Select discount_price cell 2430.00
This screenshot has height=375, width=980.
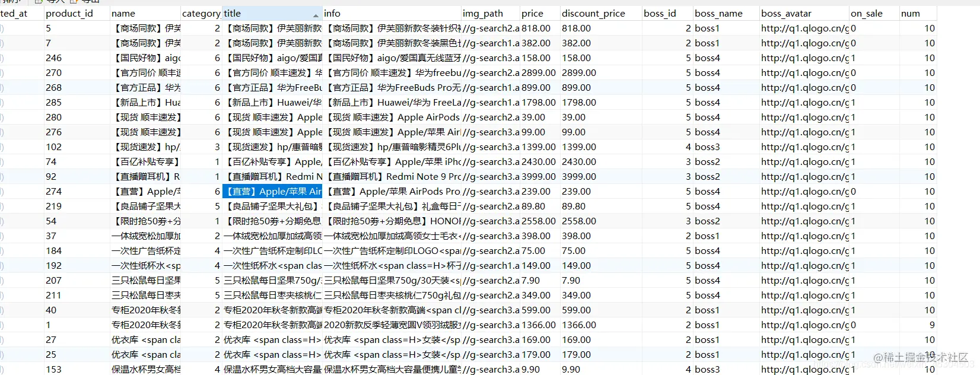(601, 161)
